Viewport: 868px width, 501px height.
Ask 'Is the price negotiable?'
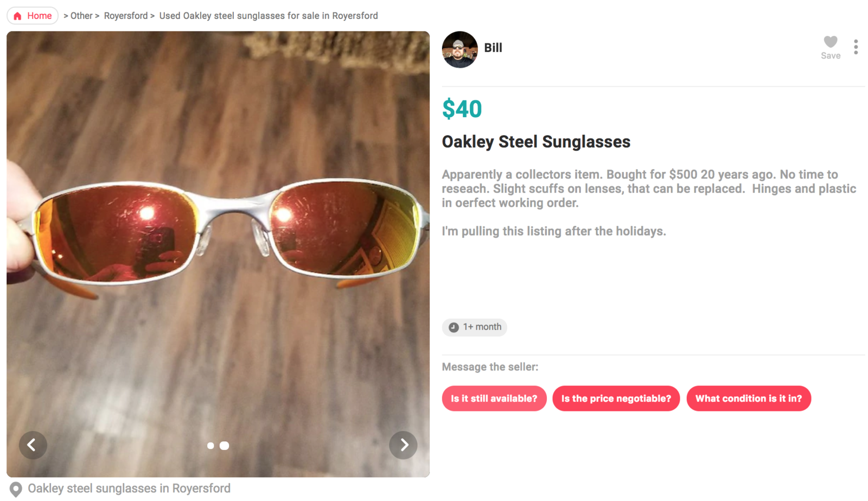coord(616,398)
